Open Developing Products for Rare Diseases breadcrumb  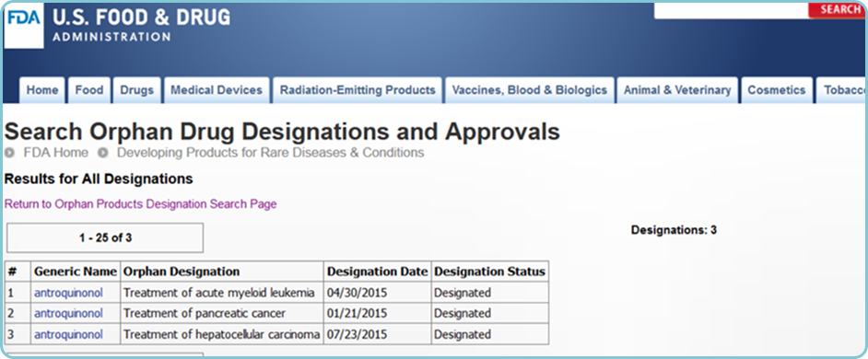[271, 153]
